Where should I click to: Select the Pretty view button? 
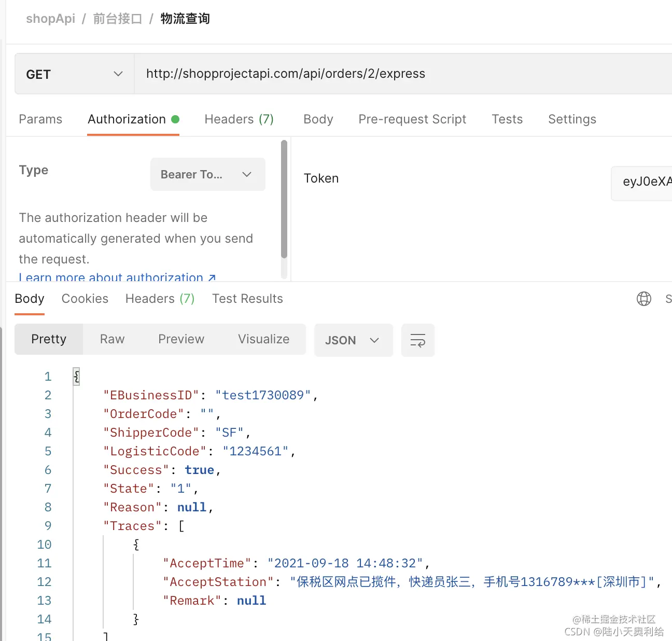point(49,339)
